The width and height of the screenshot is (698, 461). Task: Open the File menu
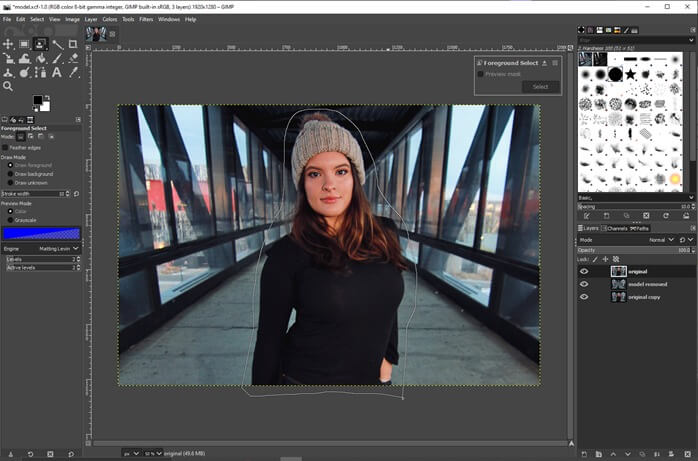point(7,20)
